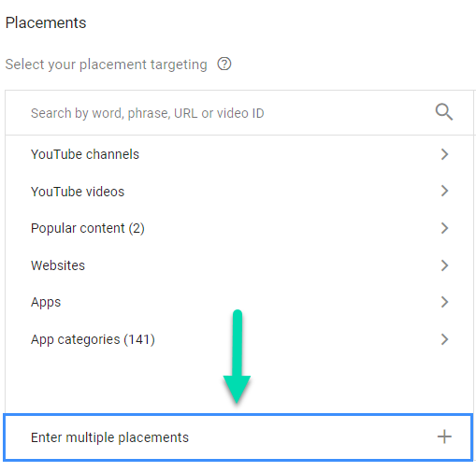Expand Popular content (2) chevron
The height and width of the screenshot is (472, 476).
[444, 228]
